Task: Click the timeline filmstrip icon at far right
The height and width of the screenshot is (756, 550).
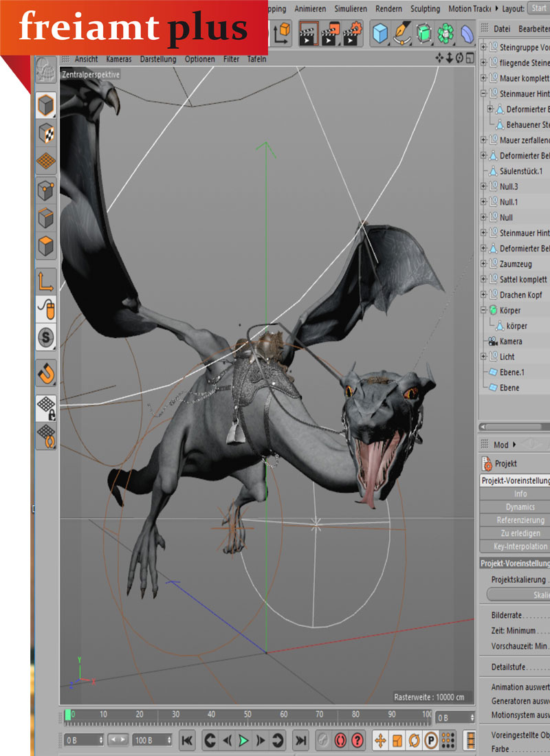Action: coord(469,740)
